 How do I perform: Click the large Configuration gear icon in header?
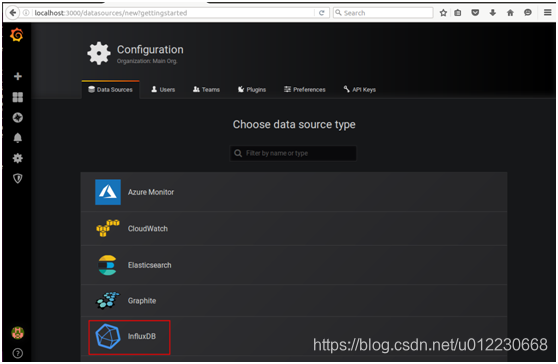coord(99,53)
